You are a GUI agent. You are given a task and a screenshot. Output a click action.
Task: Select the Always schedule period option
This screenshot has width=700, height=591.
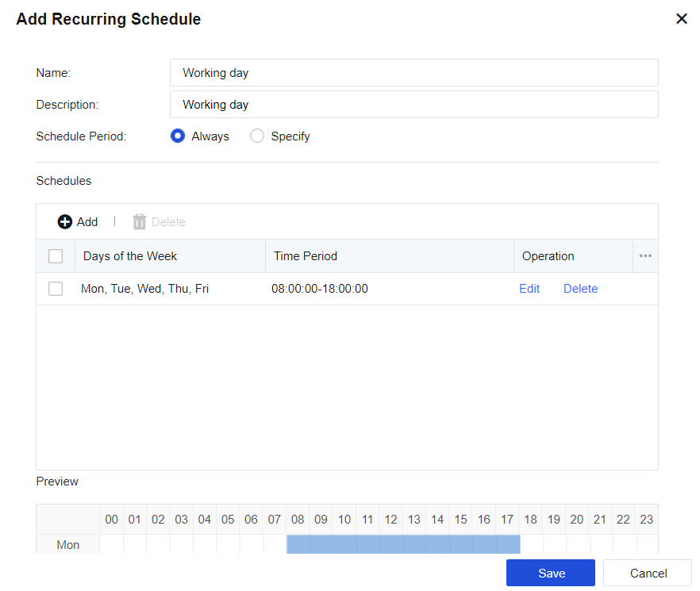(178, 136)
